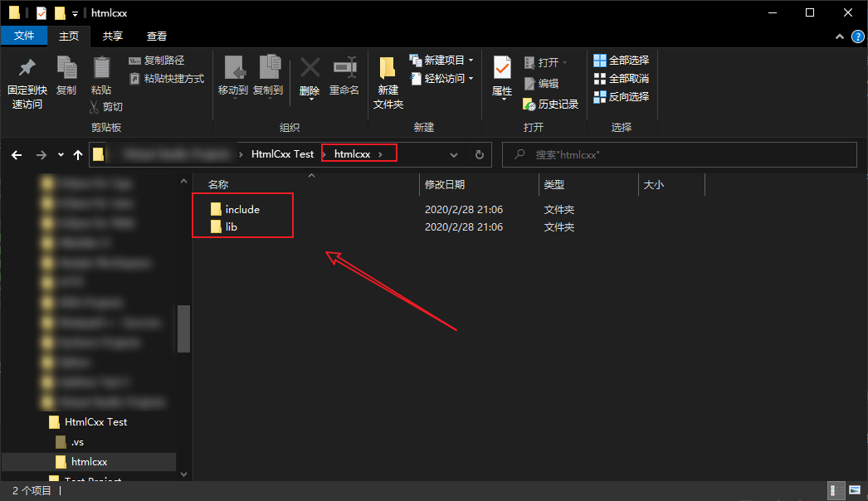Open Explorer help via the question mark icon
Viewport: 868px width, 501px height.
coord(859,36)
